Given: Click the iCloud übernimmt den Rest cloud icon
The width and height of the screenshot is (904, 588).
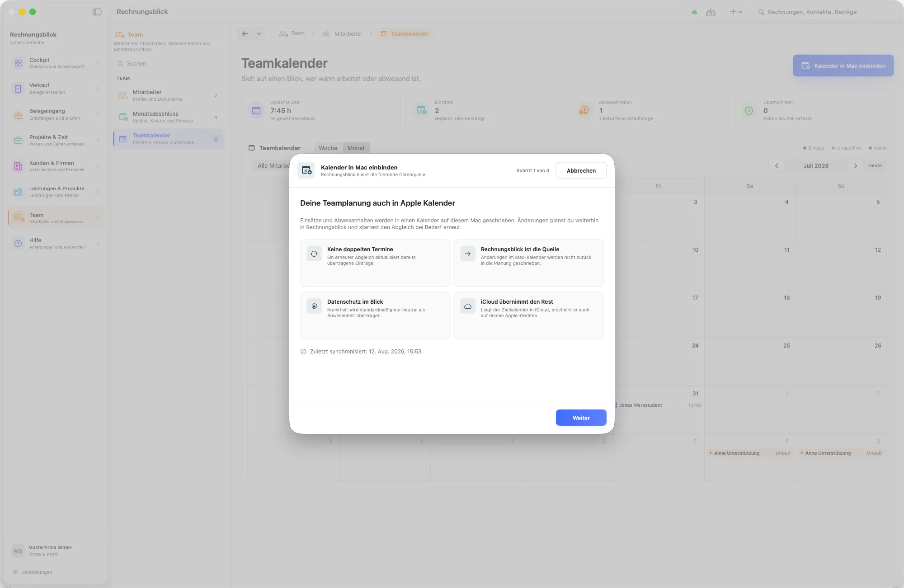Looking at the screenshot, I should click(x=468, y=306).
